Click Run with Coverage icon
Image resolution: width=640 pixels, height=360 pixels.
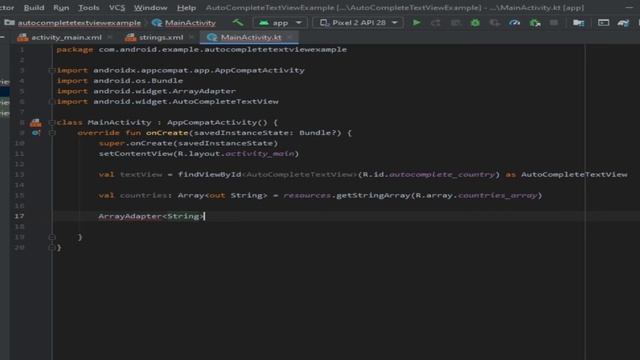[495, 23]
